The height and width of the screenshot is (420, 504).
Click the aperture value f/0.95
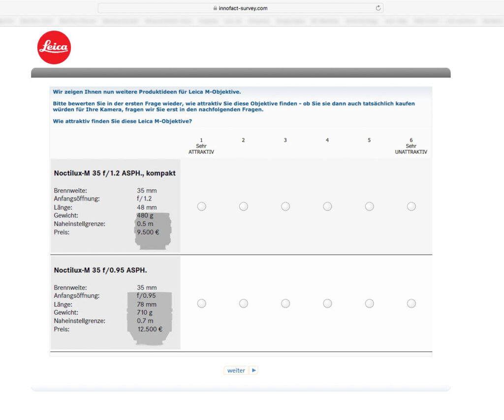tap(146, 295)
